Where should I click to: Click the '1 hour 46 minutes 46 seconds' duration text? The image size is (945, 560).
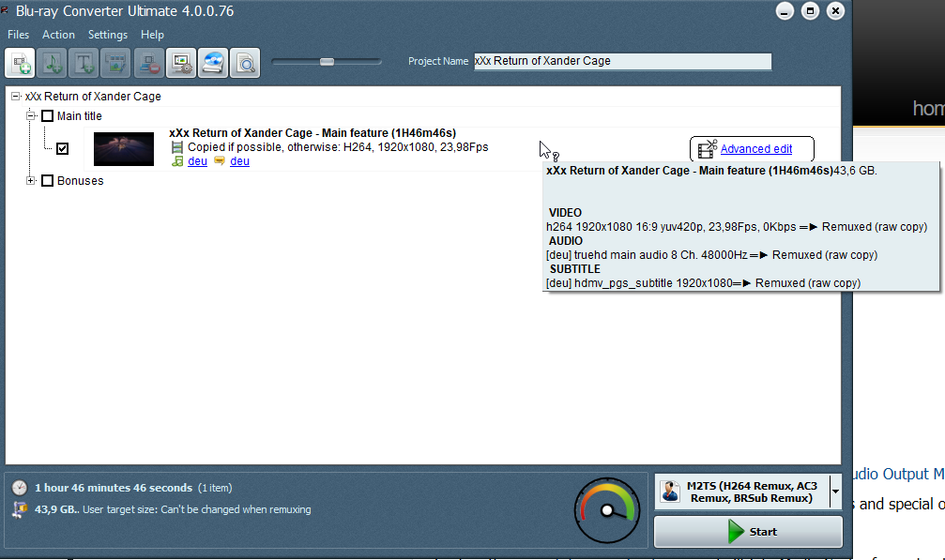[114, 488]
